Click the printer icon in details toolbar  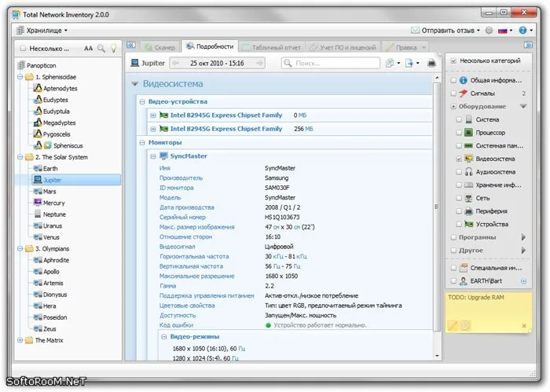[x=431, y=64]
